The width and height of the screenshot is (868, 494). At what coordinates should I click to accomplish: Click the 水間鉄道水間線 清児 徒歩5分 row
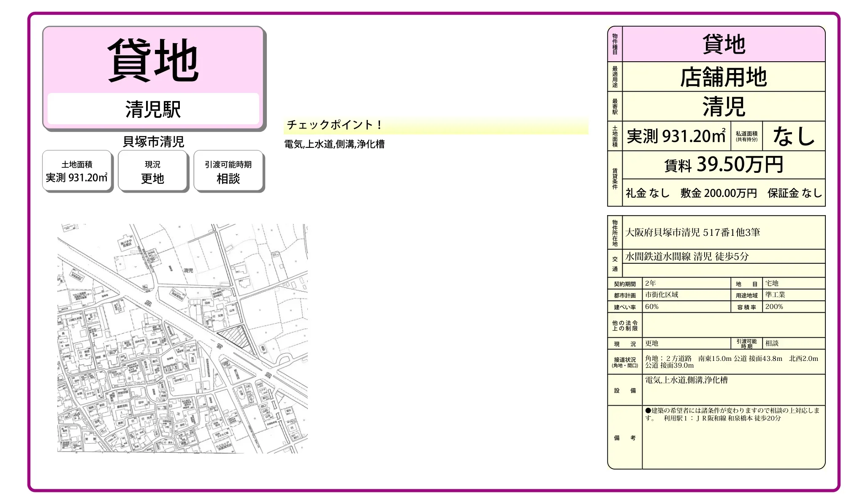click(x=686, y=257)
